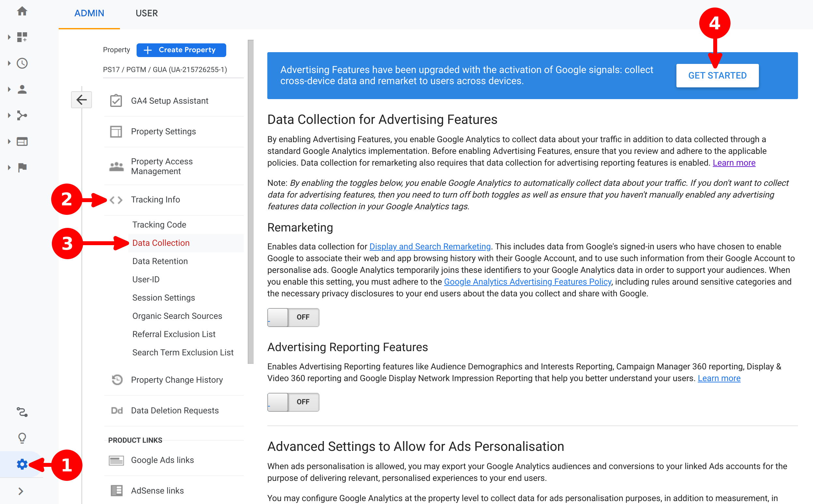Open the Realtime clock icon
This screenshot has height=504, width=813.
click(x=22, y=63)
